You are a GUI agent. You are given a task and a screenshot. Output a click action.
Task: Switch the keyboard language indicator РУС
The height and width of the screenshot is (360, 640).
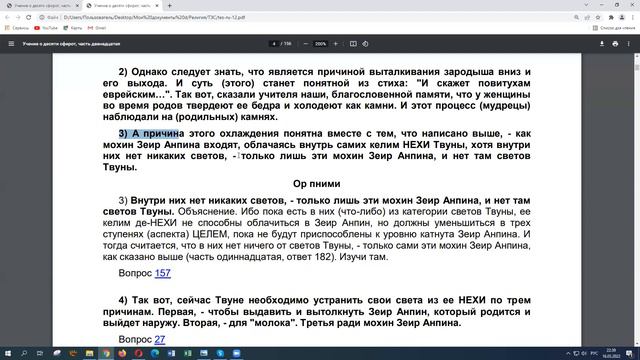[x=594, y=353]
